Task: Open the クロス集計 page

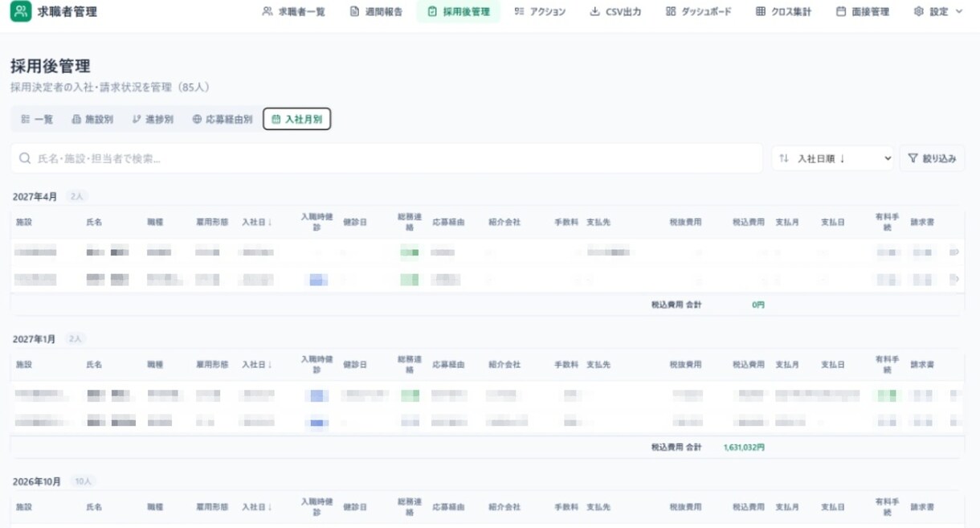Action: 783,12
